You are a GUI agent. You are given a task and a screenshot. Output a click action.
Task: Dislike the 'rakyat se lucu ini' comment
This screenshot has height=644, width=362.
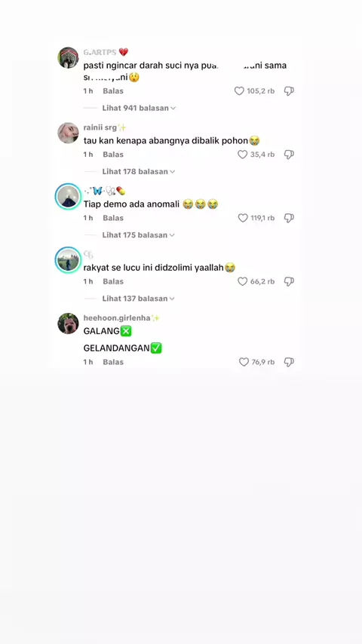(289, 281)
